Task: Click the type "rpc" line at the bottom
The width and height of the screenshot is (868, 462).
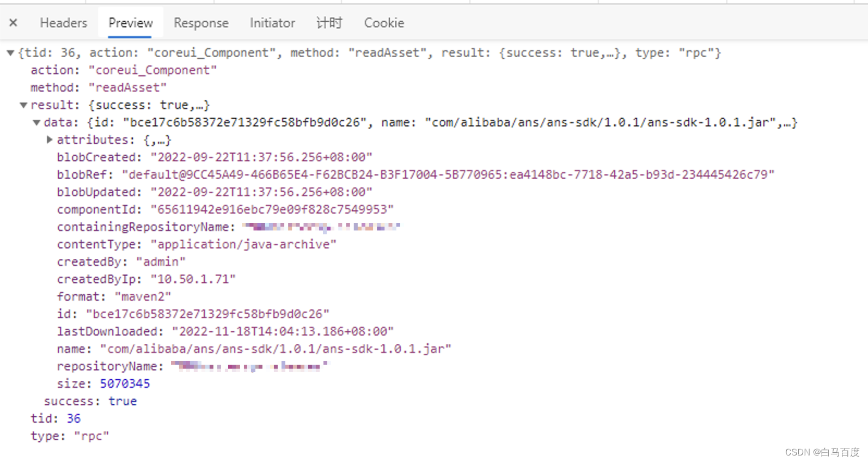Action: (70, 436)
